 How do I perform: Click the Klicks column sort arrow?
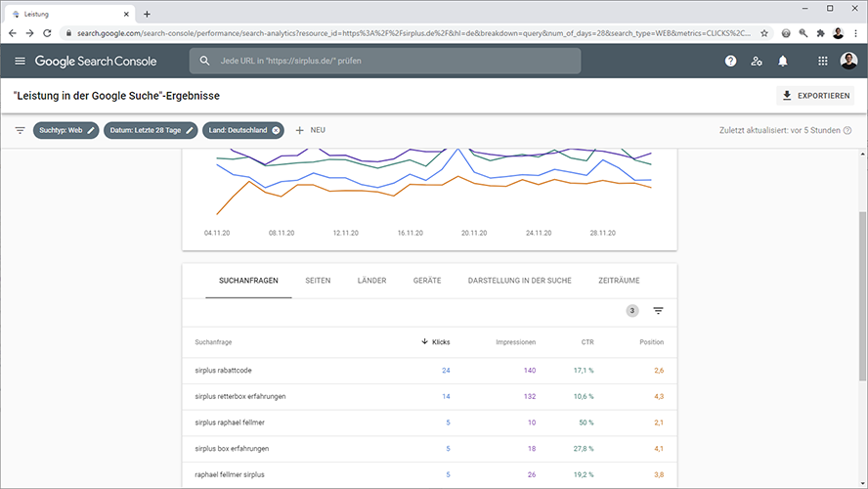[x=424, y=341]
